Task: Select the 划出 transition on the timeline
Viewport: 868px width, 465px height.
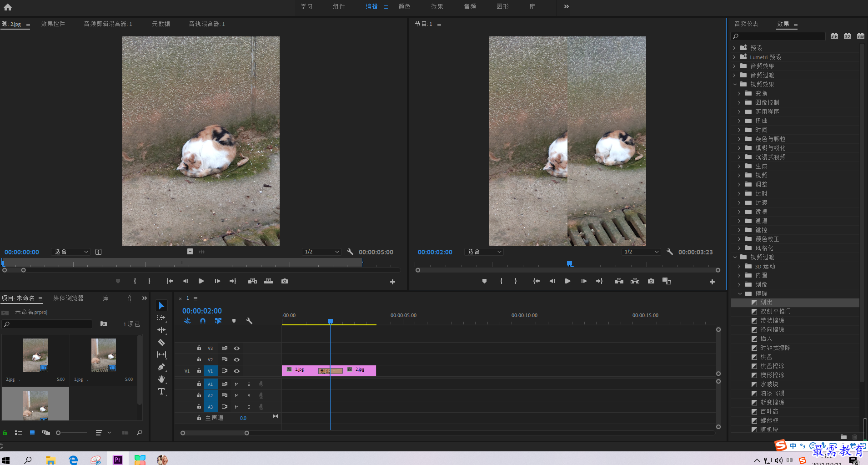Action: coord(330,371)
